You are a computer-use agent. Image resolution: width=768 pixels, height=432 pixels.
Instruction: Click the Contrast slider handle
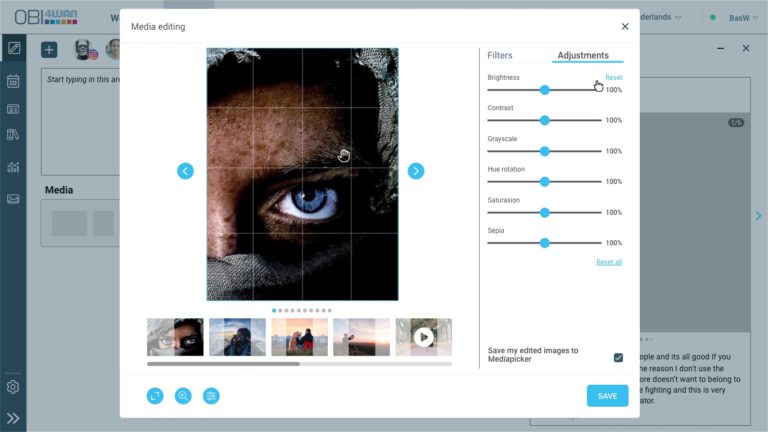pyautogui.click(x=545, y=120)
